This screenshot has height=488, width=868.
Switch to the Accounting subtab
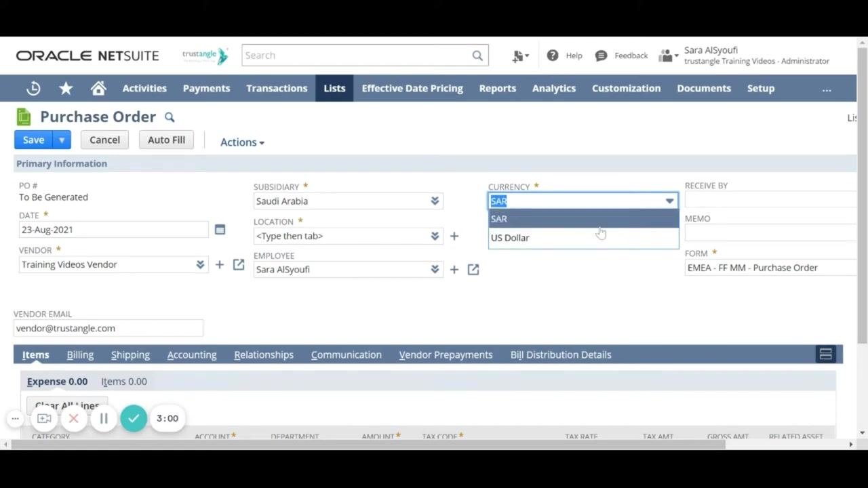point(192,354)
